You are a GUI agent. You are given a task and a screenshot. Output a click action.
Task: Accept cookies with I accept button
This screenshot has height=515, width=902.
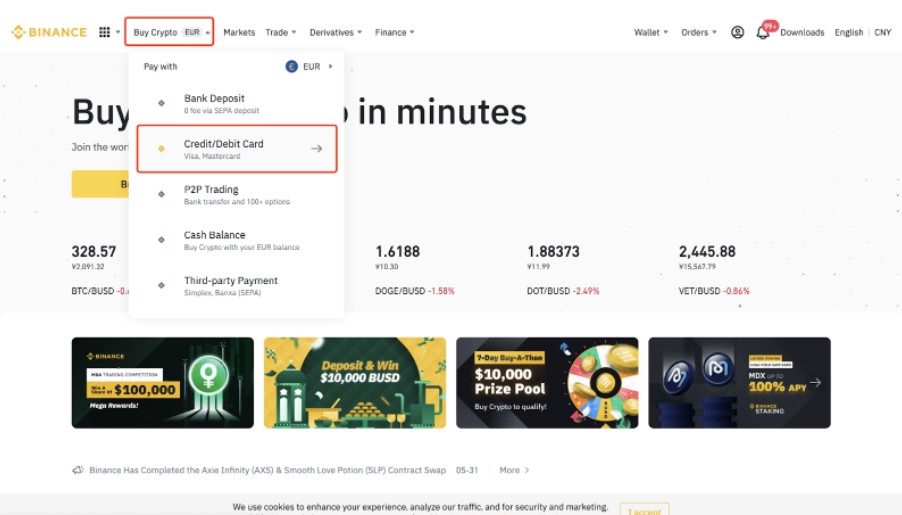point(644,509)
